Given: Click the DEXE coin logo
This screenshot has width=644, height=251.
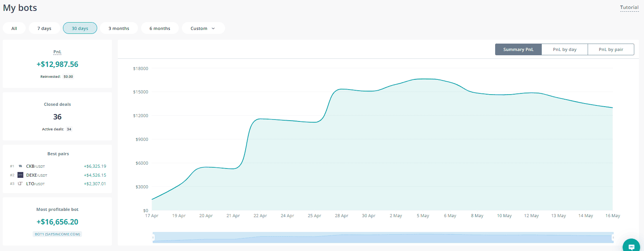Looking at the screenshot, I should click(21, 175).
